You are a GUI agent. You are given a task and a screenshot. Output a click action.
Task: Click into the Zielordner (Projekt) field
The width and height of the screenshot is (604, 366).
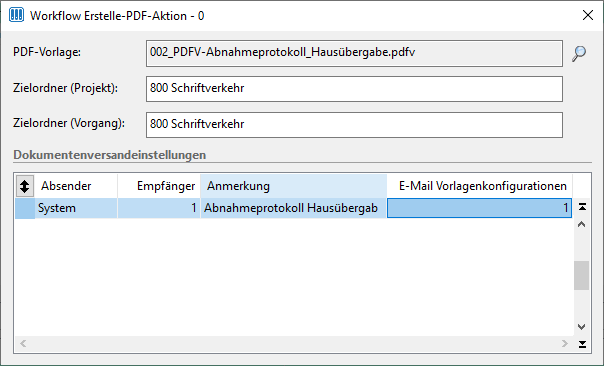[354, 89]
